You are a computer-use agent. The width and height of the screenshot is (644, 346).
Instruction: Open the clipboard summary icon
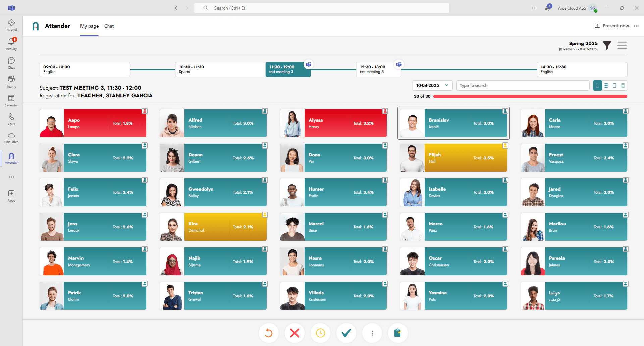[x=398, y=333]
